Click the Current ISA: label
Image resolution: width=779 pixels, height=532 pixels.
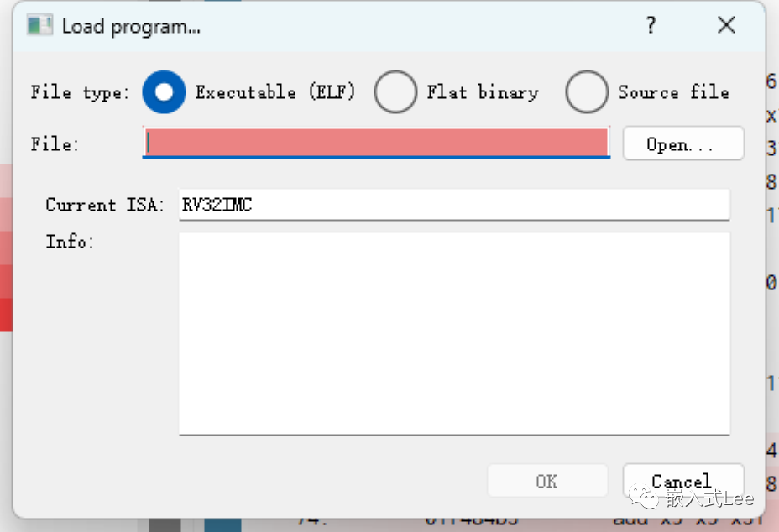pos(105,205)
